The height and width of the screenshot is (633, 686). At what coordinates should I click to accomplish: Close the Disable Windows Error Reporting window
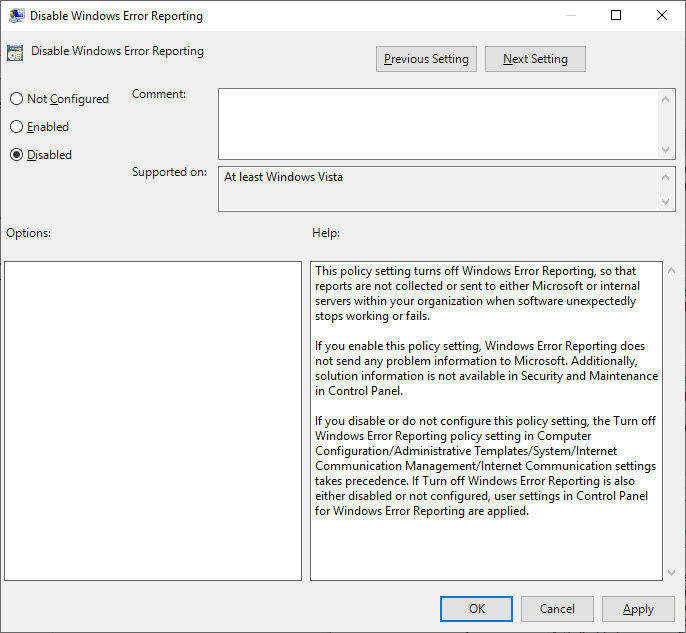[x=662, y=15]
